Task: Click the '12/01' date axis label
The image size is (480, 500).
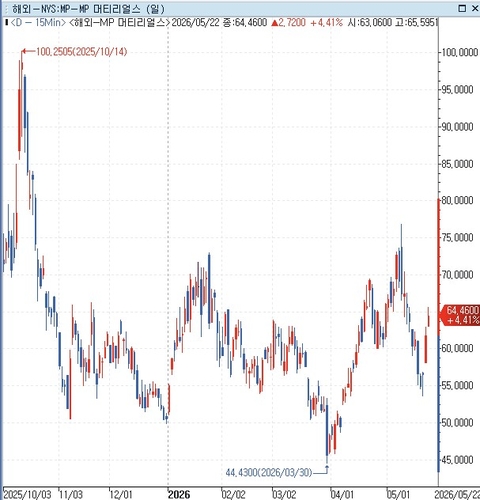Action: [x=121, y=494]
